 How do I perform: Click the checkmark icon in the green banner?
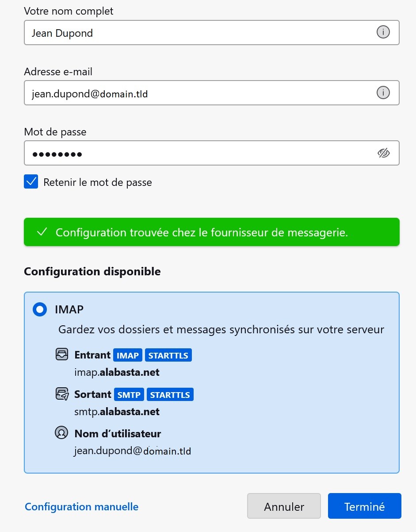[x=42, y=231]
